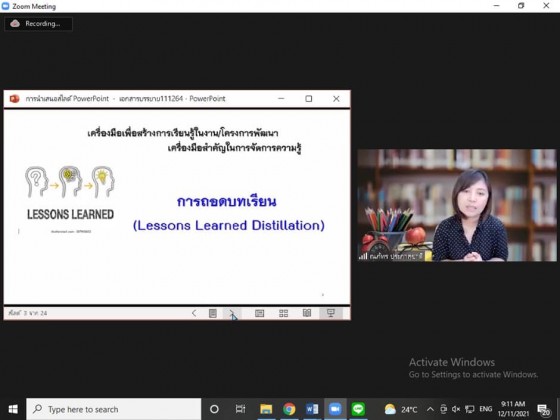The height and width of the screenshot is (420, 560).
Task: Open notification center with 20 badge
Action: pyautogui.click(x=544, y=409)
